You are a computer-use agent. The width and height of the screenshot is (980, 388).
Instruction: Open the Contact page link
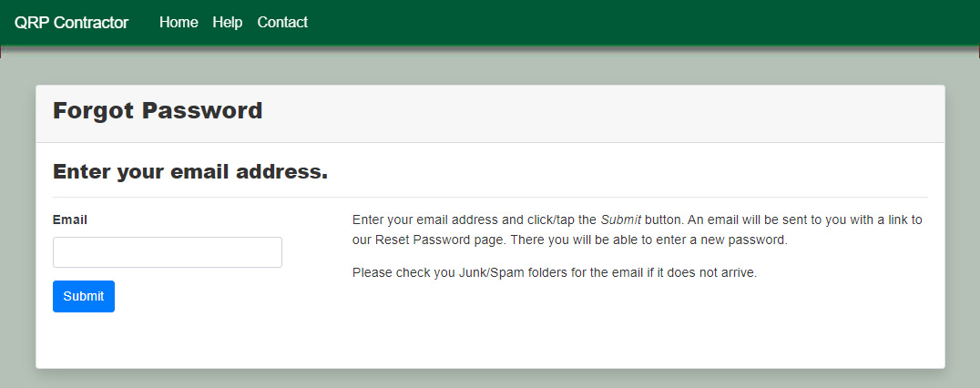point(282,23)
